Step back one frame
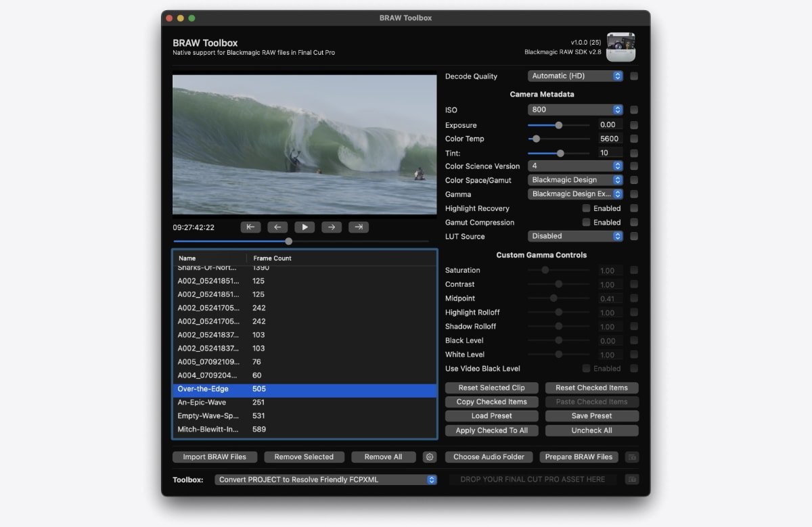This screenshot has width=812, height=527. click(277, 227)
